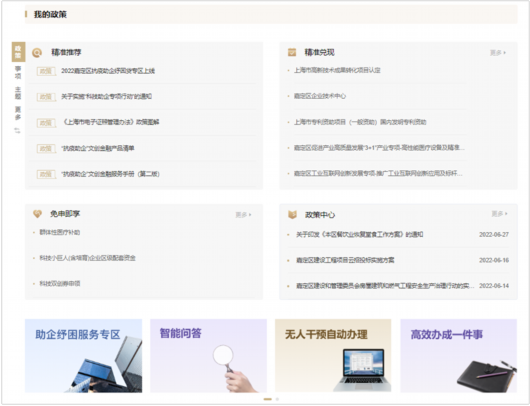Viewport: 530px width, 406px height.
Task: Click the 免申即享 heart icon
Action: tap(37, 214)
